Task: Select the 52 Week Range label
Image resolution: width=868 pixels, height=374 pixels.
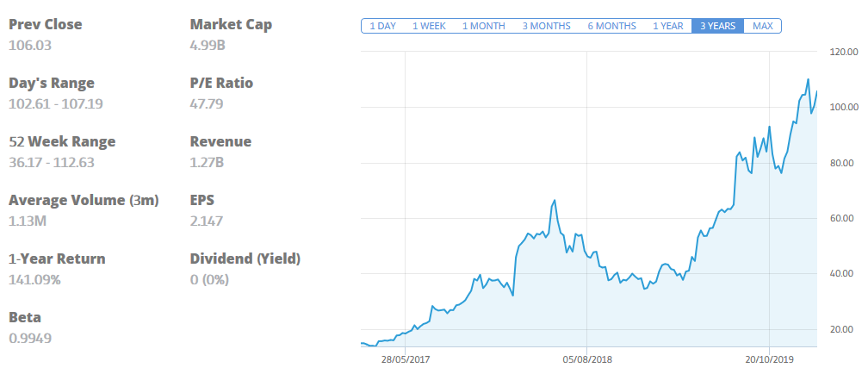Action: point(62,141)
